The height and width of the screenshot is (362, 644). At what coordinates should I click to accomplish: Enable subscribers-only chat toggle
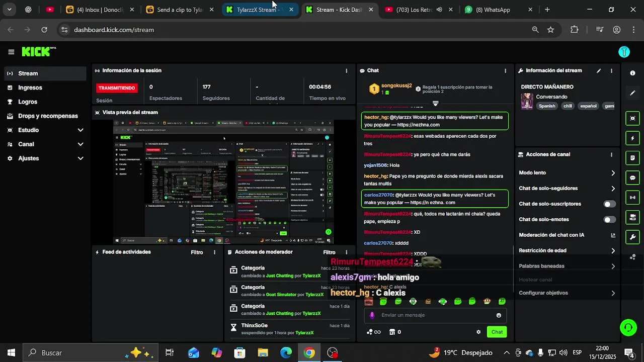pos(609,204)
